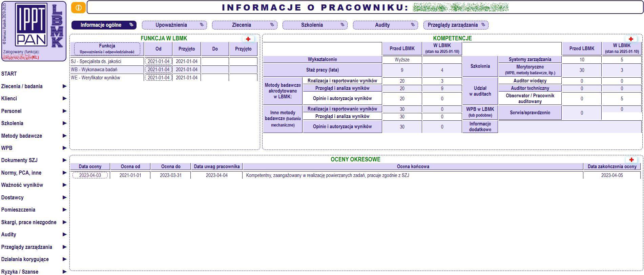Screen dimensions: 644x275
Task: Open Od date 2021-01-04 for WB row
Action: click(x=159, y=70)
